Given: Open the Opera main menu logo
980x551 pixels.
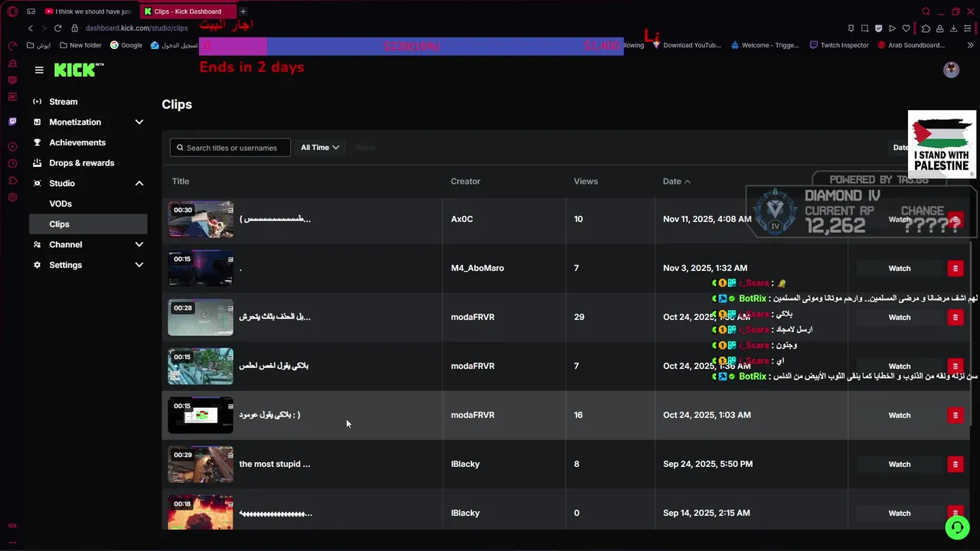Looking at the screenshot, I should [x=12, y=11].
